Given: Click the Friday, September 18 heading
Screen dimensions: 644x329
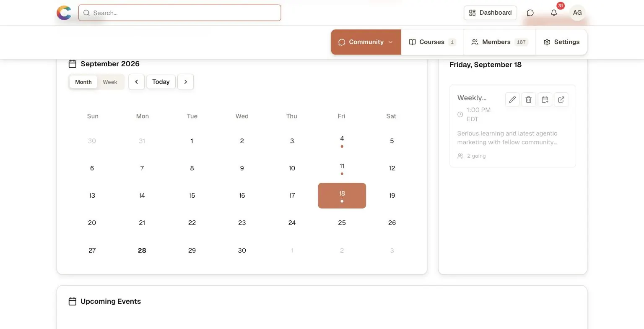Looking at the screenshot, I should click(486, 65).
